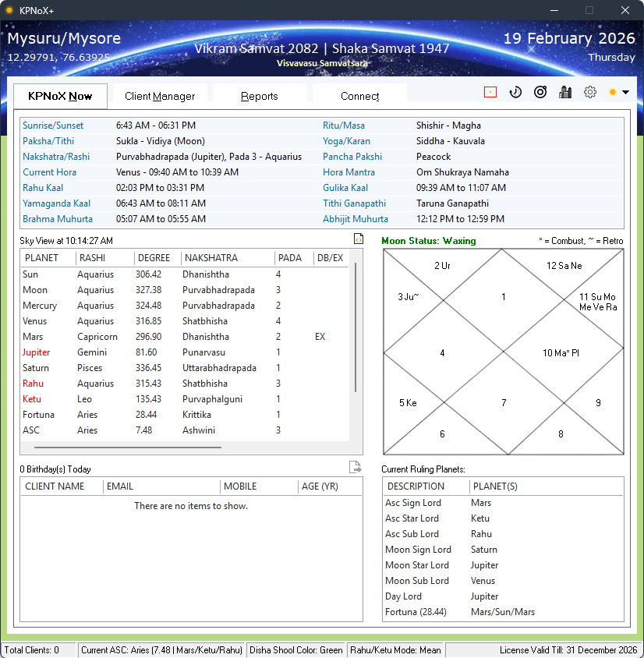Click 'Disha Shool Color: Green' status entry

pos(295,650)
